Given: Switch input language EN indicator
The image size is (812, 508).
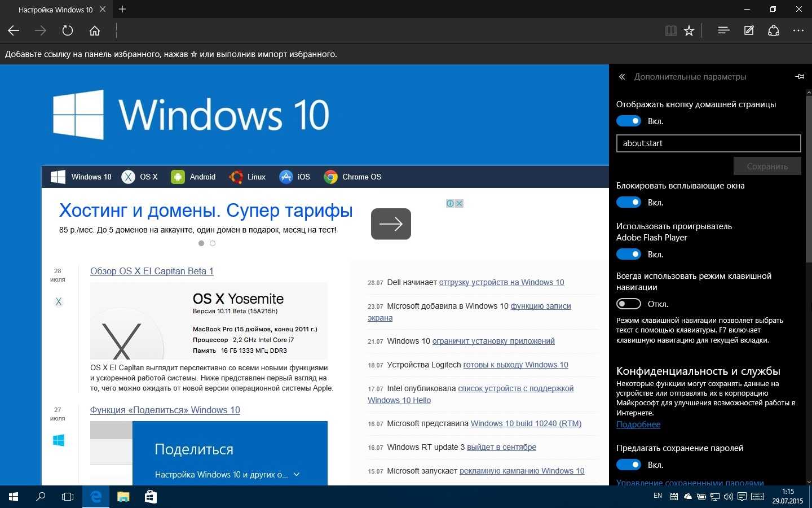Looking at the screenshot, I should tap(657, 496).
